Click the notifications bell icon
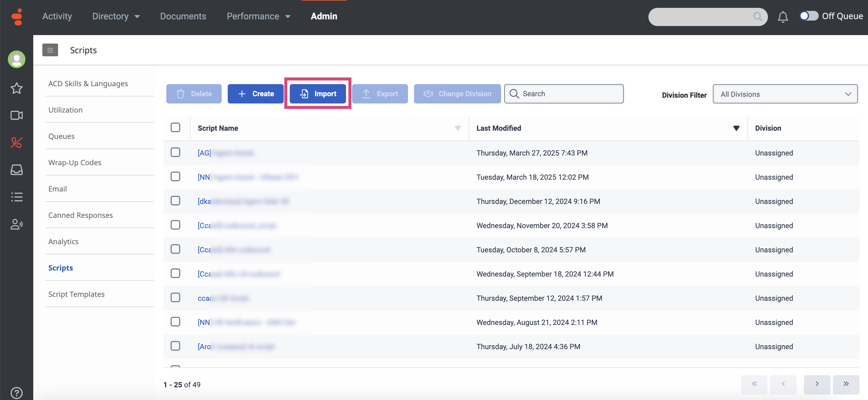 pyautogui.click(x=782, y=17)
